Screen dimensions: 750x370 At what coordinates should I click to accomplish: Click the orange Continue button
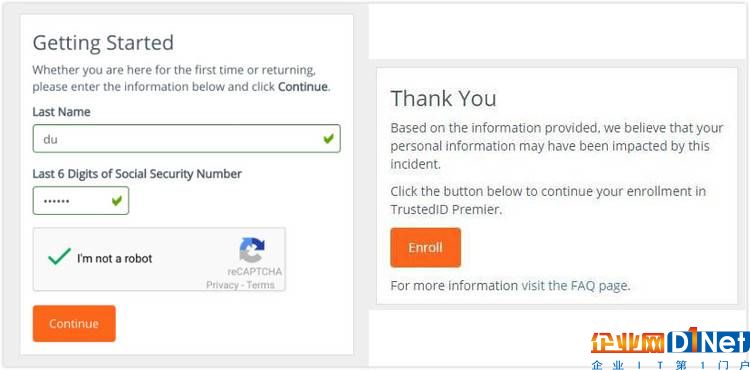tap(74, 324)
